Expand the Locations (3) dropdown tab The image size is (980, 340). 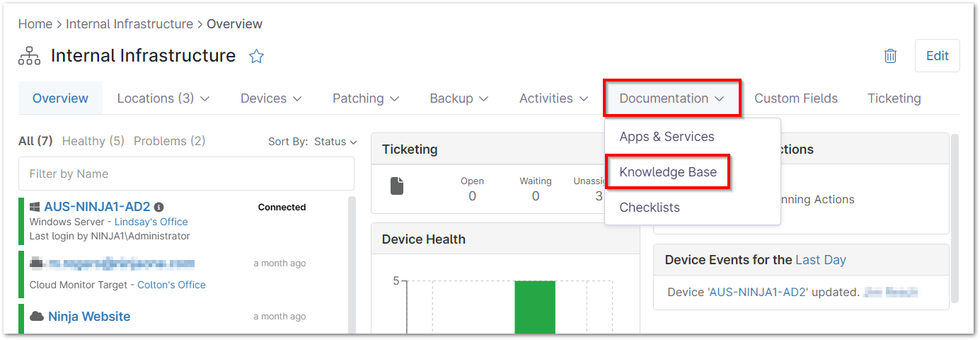163,98
